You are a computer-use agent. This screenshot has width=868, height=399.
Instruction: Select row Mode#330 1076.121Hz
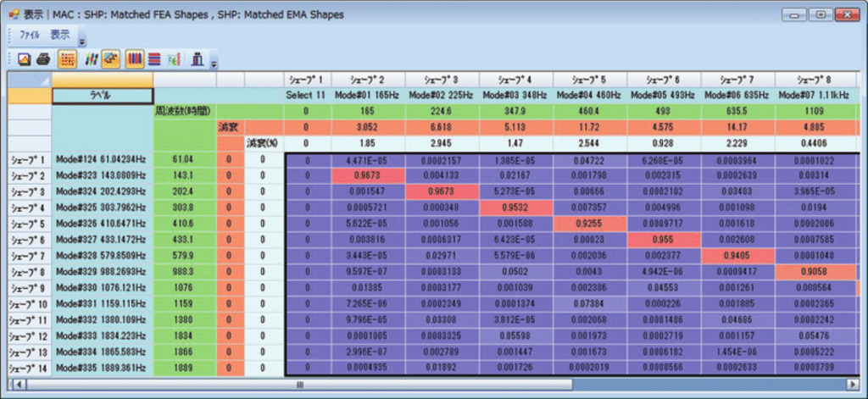(102, 287)
